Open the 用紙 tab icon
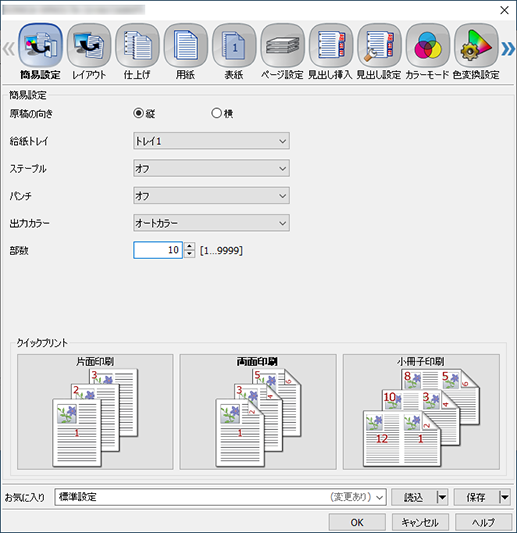 click(186, 45)
